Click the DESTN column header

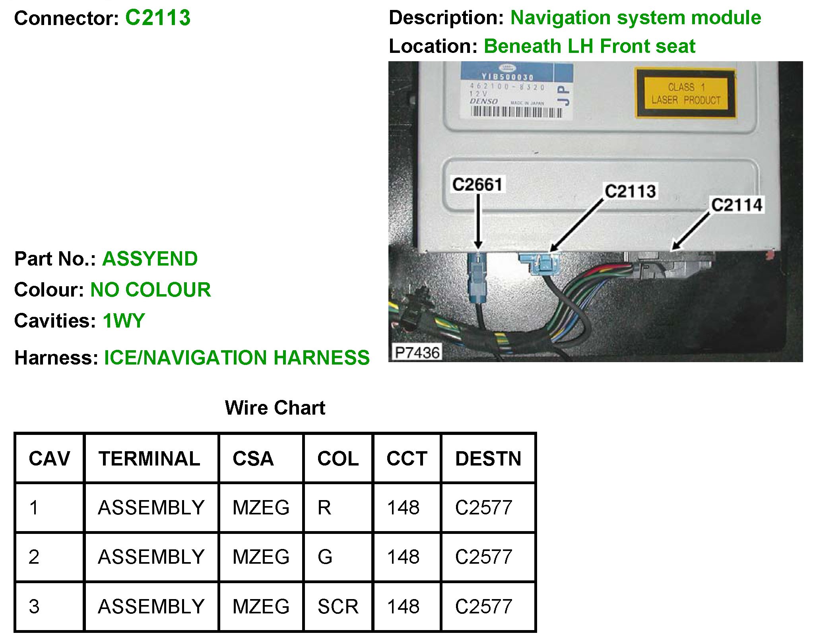(488, 458)
